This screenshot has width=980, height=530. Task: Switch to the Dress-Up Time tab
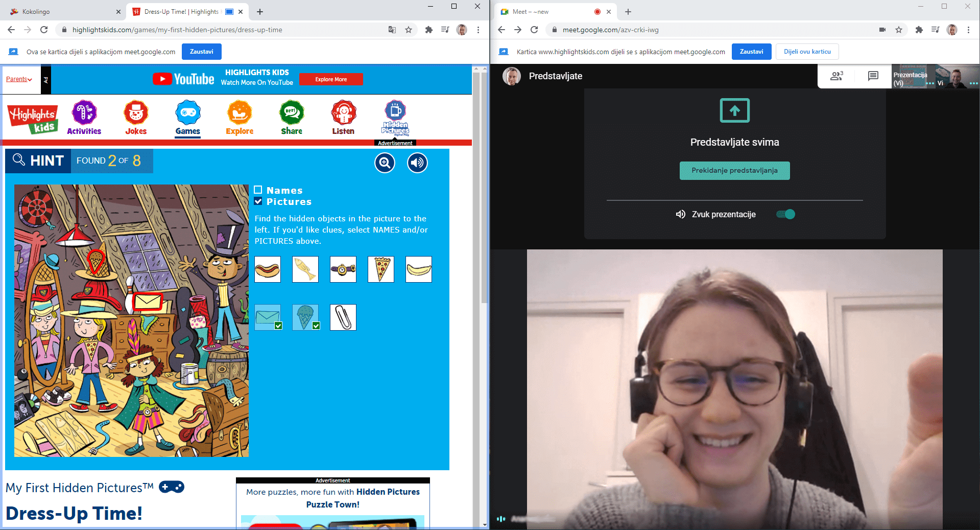tap(187, 11)
